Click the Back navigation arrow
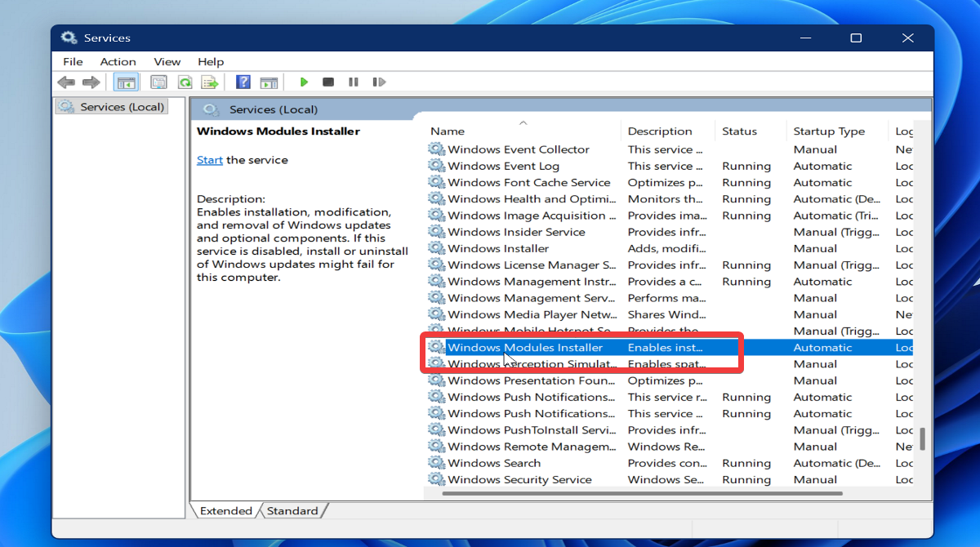 66,82
